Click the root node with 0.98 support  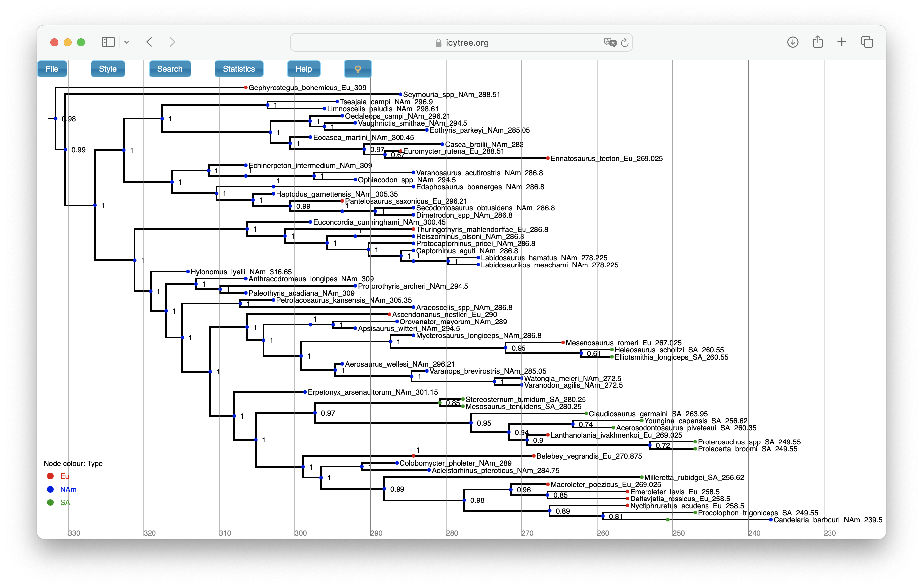pos(56,119)
